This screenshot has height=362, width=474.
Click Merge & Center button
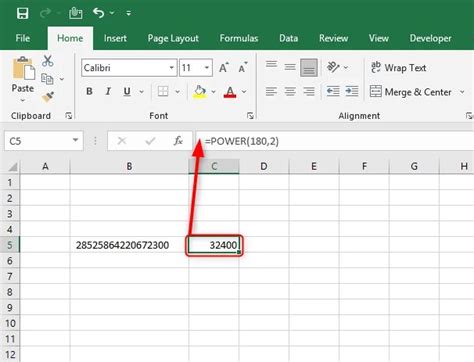coord(411,92)
